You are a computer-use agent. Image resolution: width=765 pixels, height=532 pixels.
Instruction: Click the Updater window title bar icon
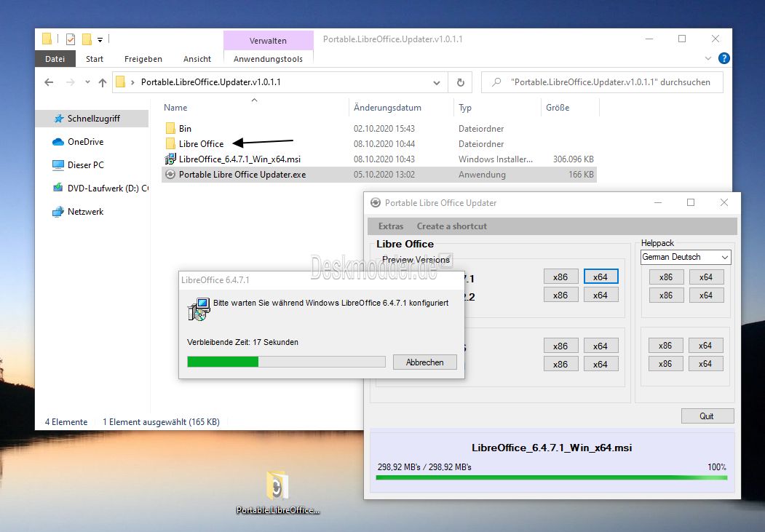point(376,203)
